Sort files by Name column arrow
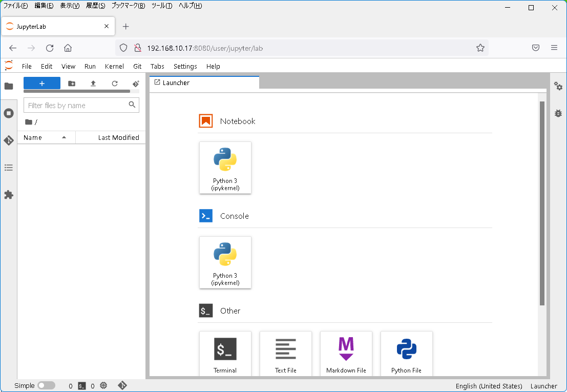The width and height of the screenshot is (567, 392). point(64,137)
